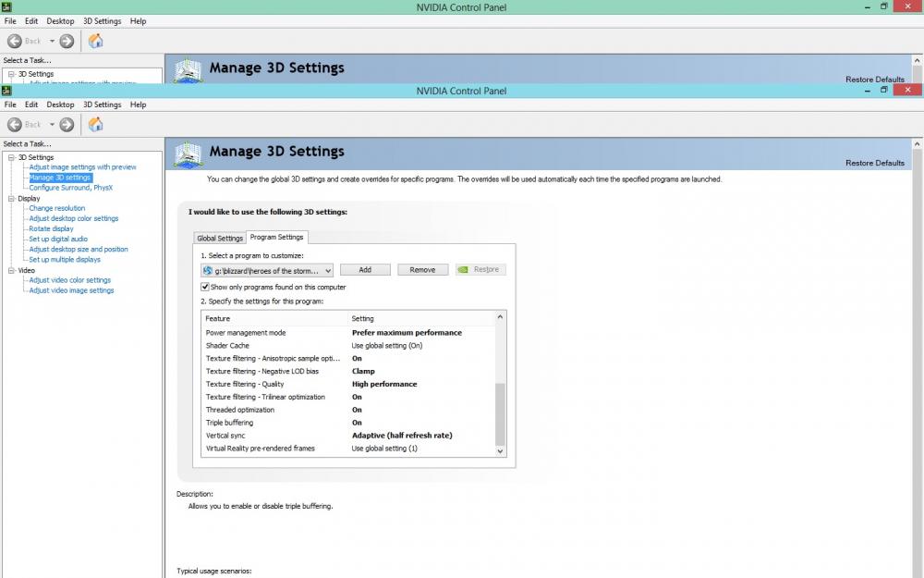Click Restore Defaults in the back window

pyautogui.click(x=874, y=79)
